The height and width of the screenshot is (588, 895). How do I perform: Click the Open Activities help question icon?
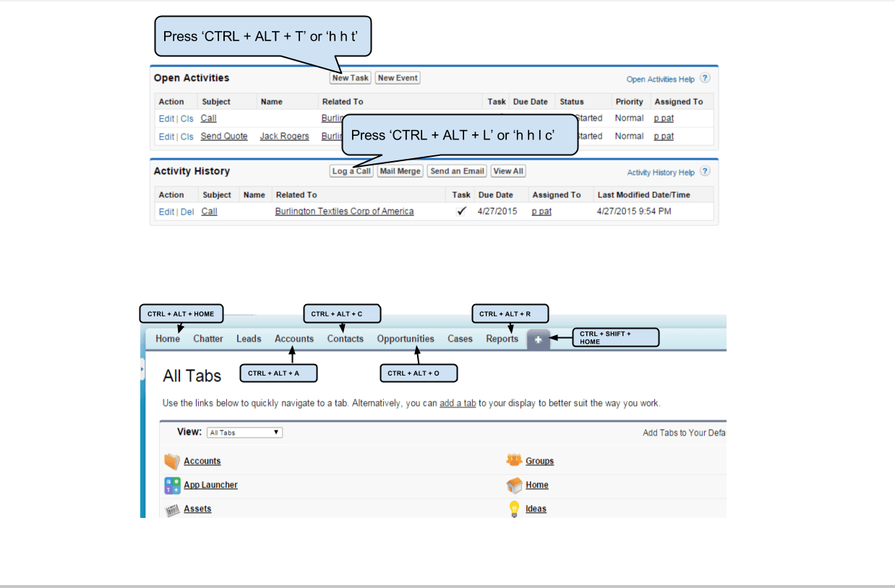(x=705, y=78)
